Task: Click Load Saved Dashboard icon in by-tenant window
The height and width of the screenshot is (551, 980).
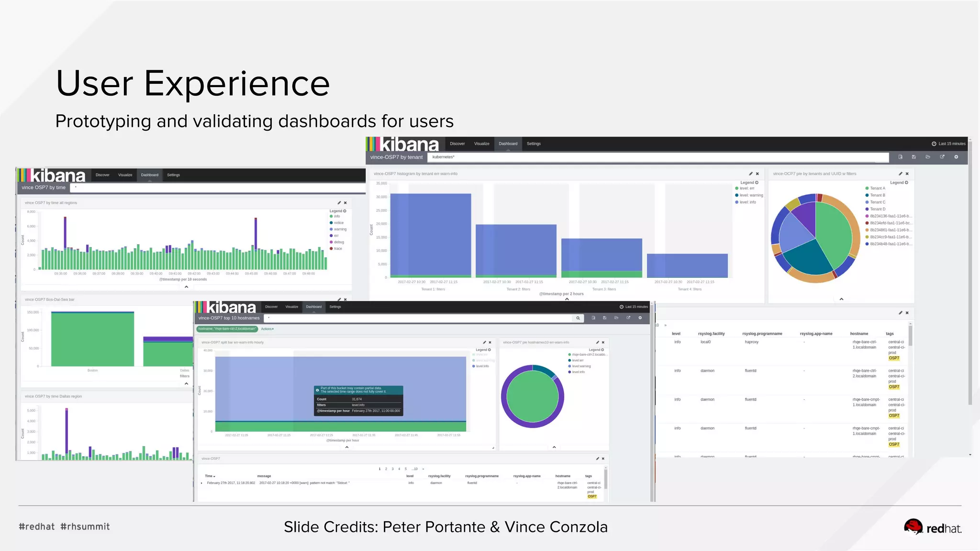Action: tap(928, 157)
